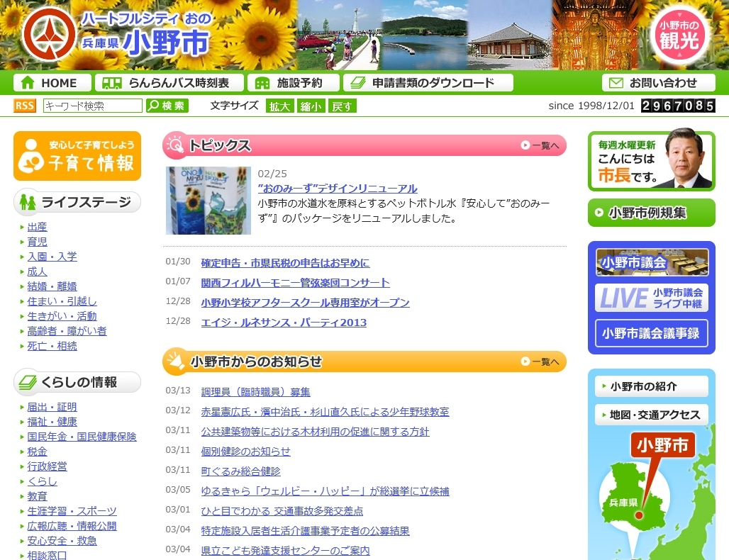Viewport: 729px width, 560px height.
Task: Select 入園・入学 link
Action: pyautogui.click(x=52, y=257)
